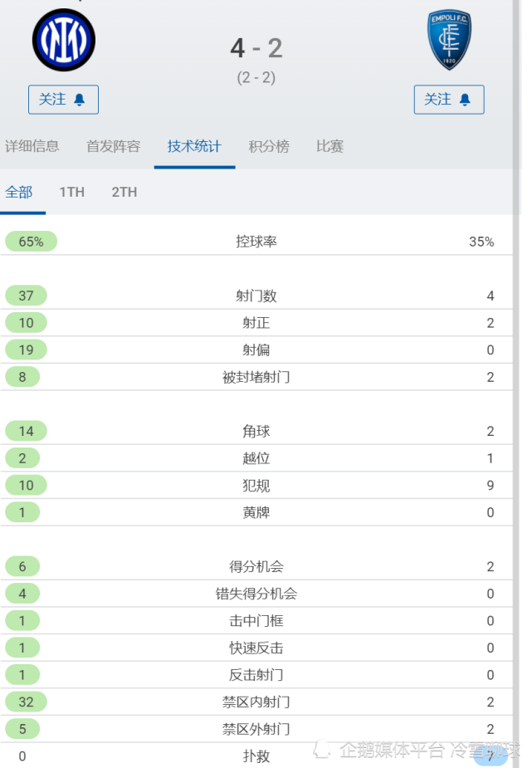This screenshot has height=768, width=532.
Task: Click the 射偏 label
Action: (256, 350)
